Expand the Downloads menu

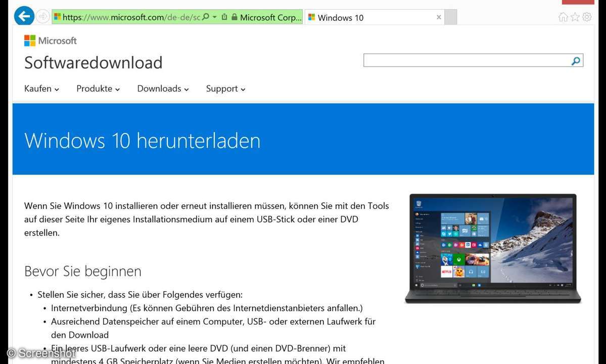(163, 88)
